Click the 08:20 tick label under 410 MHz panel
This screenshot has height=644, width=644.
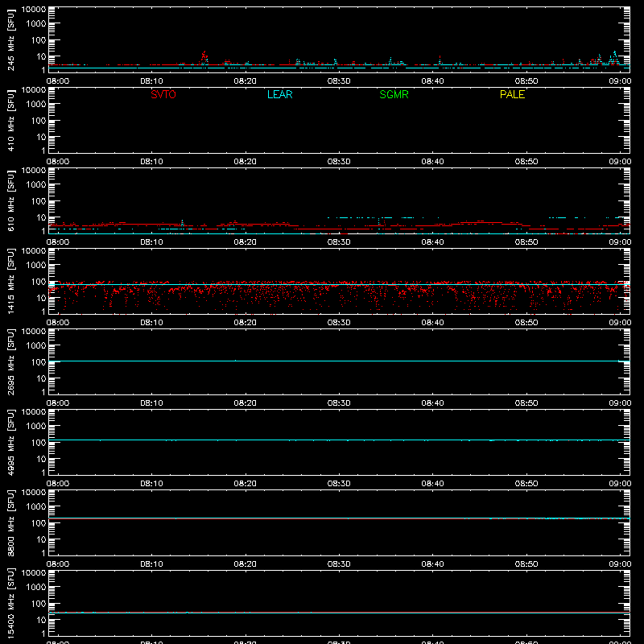[x=246, y=162]
